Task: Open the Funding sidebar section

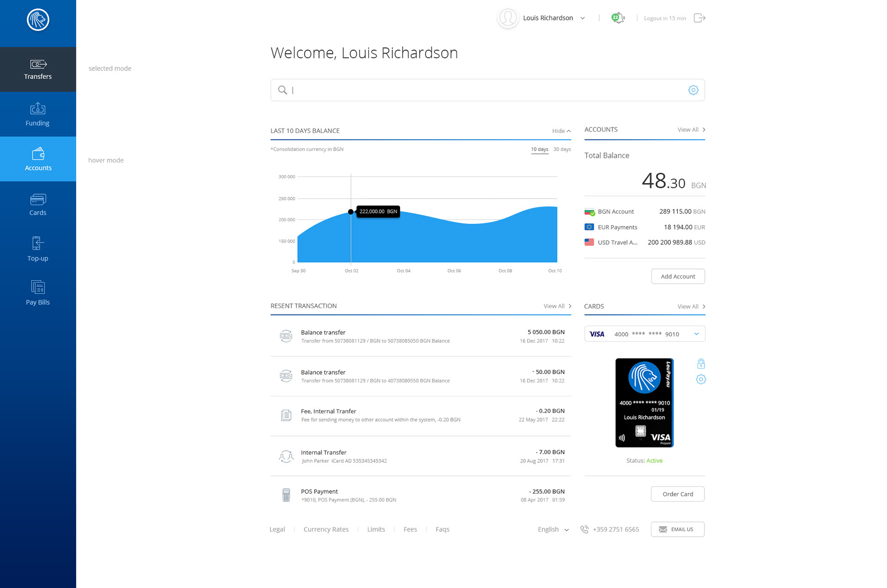Action: pyautogui.click(x=38, y=114)
